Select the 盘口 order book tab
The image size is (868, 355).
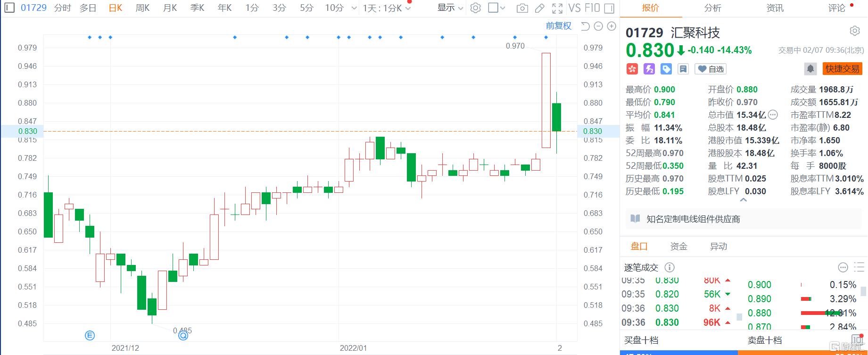(x=639, y=246)
